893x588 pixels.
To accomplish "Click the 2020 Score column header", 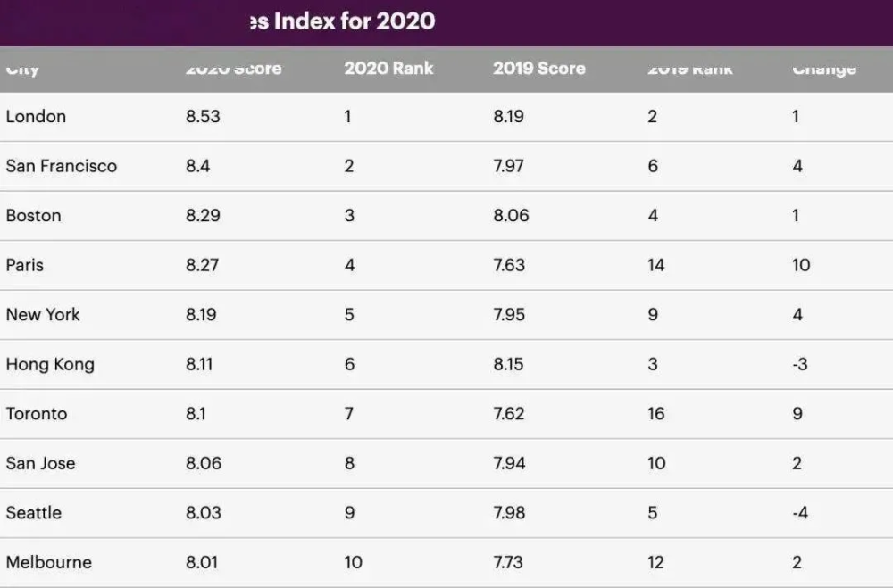I will 233,69.
